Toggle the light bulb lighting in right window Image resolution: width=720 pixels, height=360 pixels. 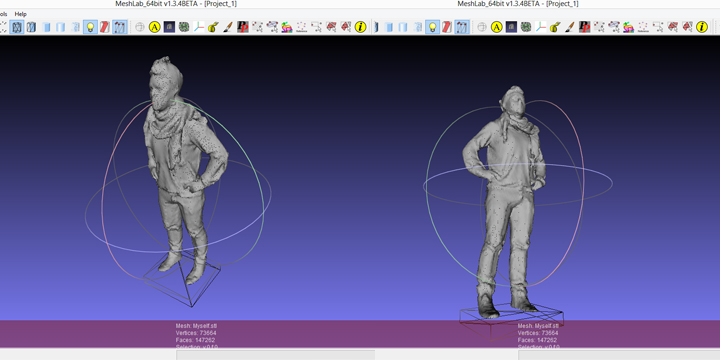(433, 27)
